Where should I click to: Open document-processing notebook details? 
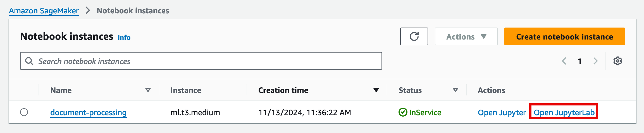pyautogui.click(x=88, y=112)
